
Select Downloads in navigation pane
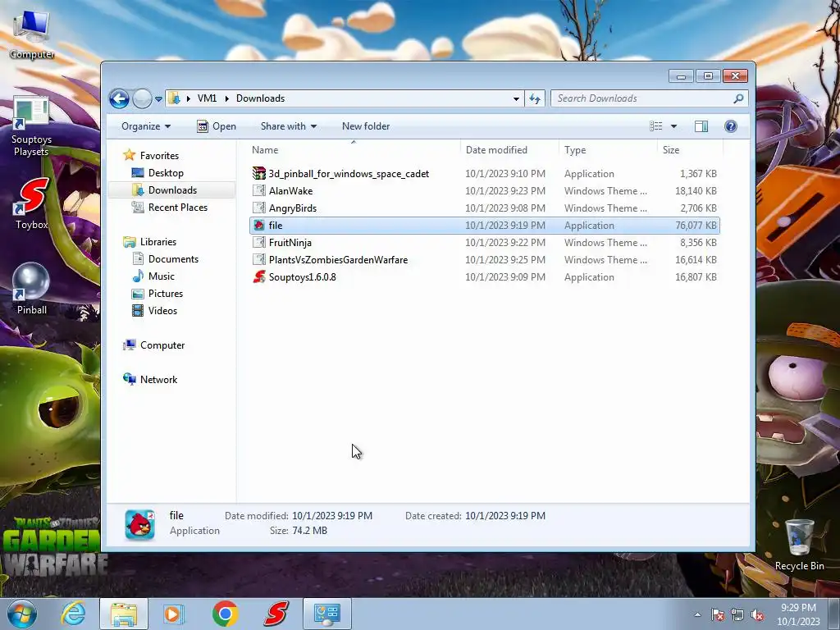tap(172, 190)
